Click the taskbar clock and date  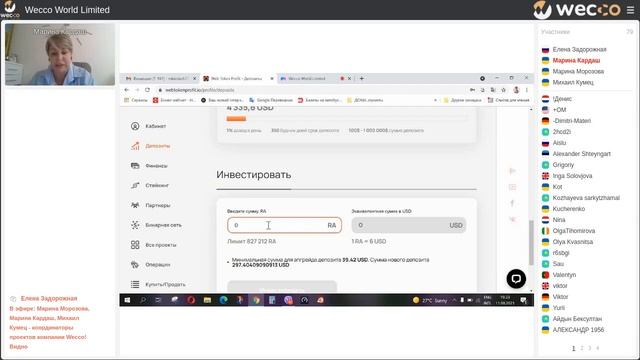click(506, 300)
